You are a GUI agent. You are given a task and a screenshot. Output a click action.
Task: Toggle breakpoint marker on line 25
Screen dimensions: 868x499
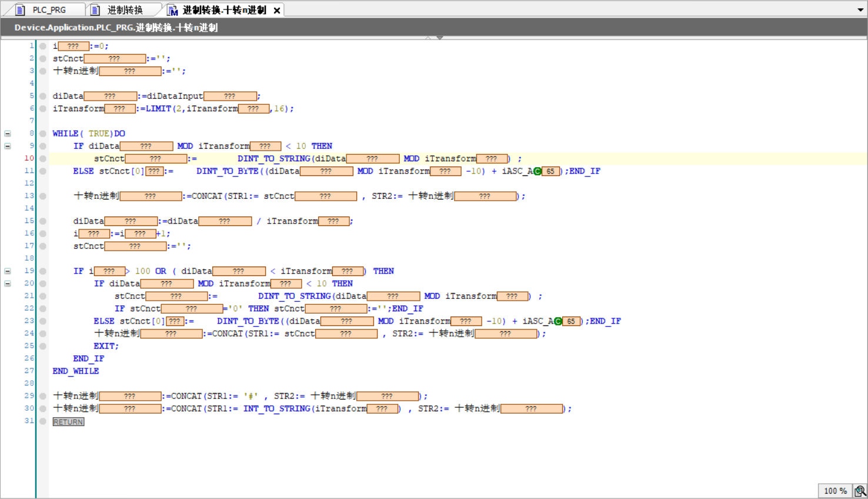(x=43, y=346)
